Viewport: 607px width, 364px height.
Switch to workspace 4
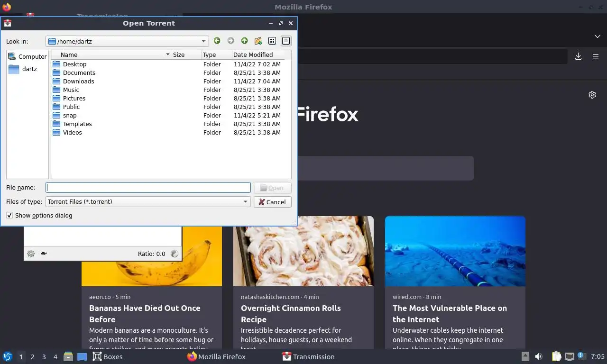pos(55,357)
